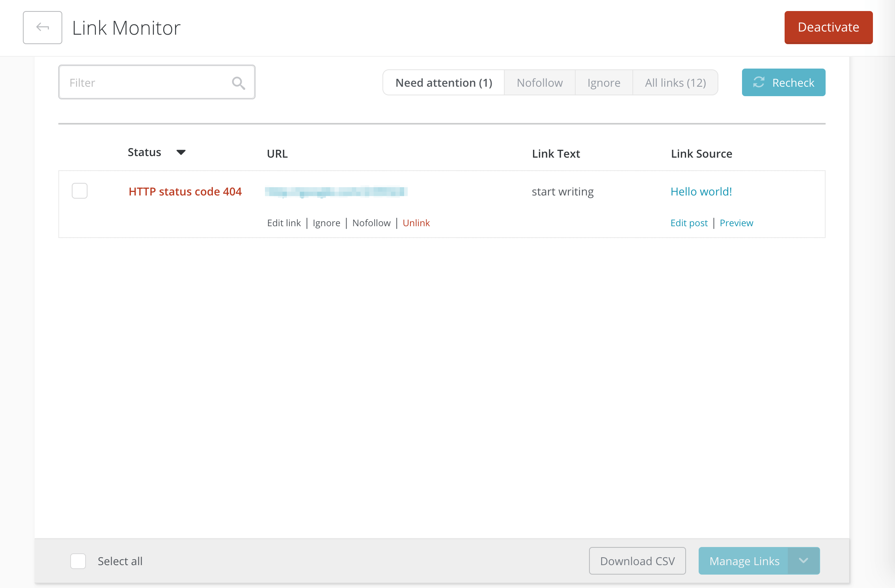
Task: Click the refresh icon on Recheck button
Action: (759, 82)
